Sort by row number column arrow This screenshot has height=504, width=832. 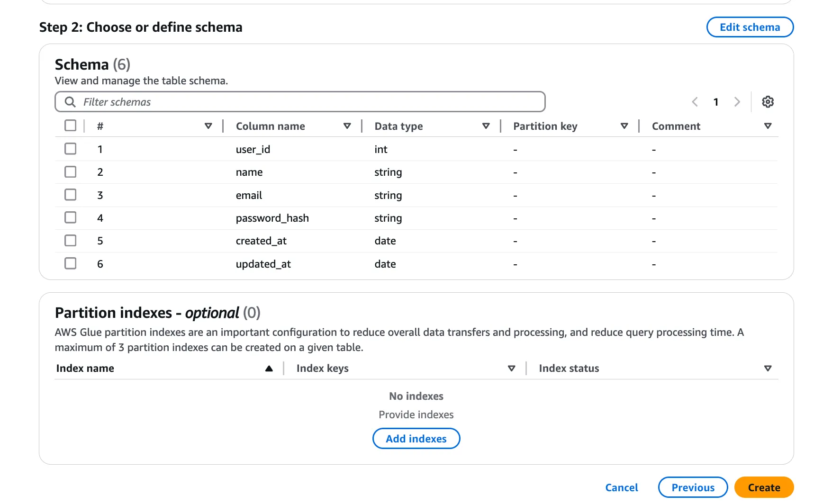208,126
